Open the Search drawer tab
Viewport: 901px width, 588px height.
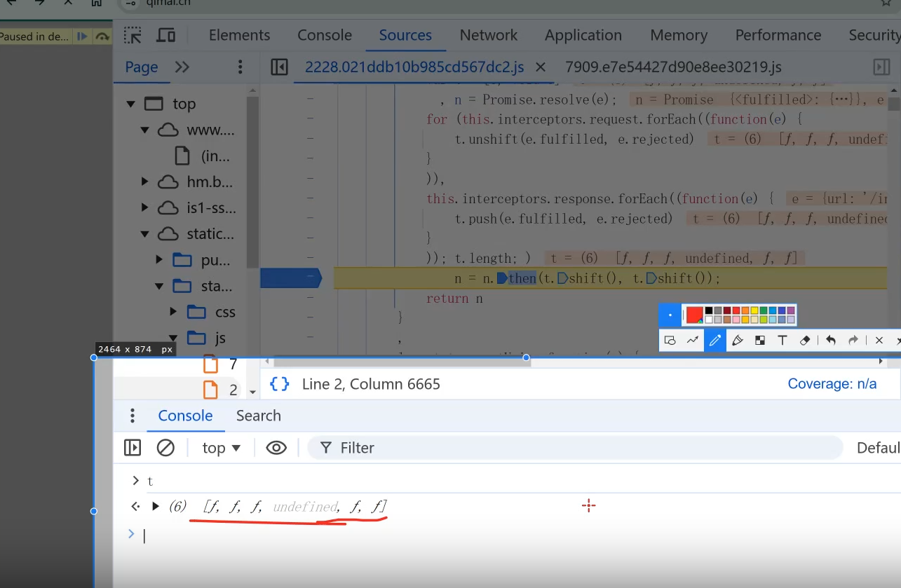click(259, 416)
